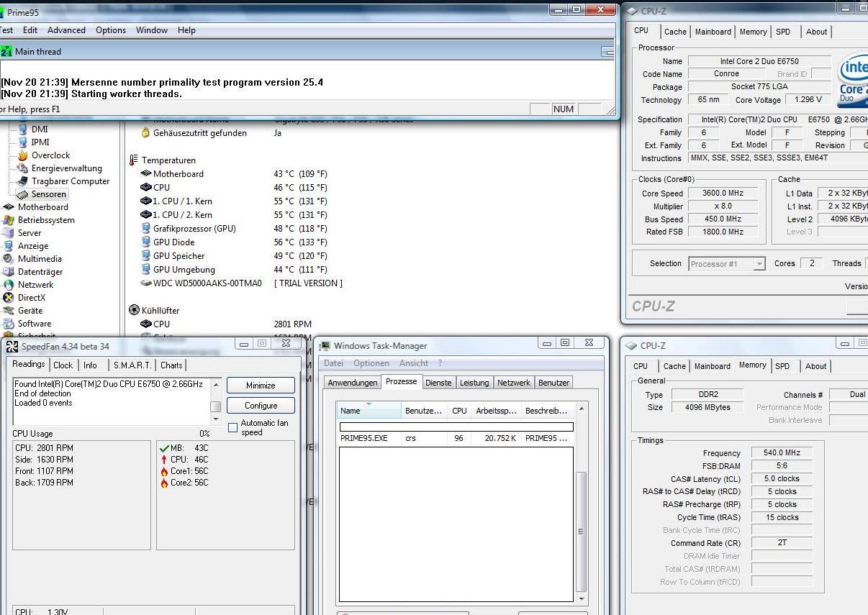Select the PRIME95.EXE process row
The width and height of the screenshot is (868, 615).
coord(456,438)
